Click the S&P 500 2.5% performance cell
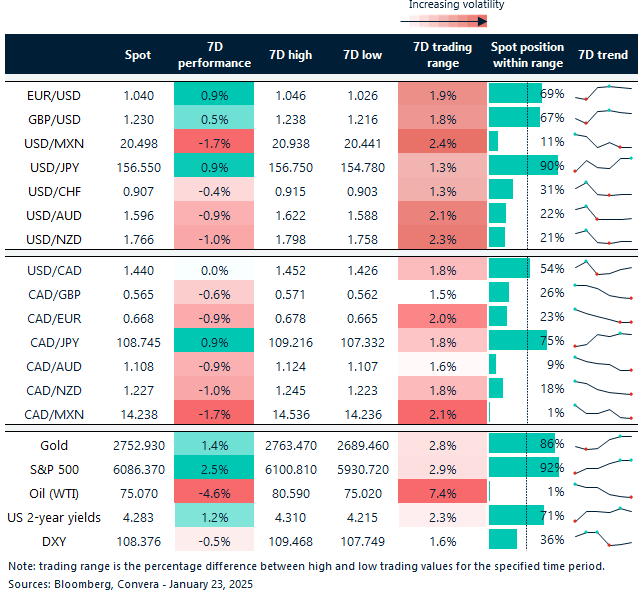 [x=214, y=467]
